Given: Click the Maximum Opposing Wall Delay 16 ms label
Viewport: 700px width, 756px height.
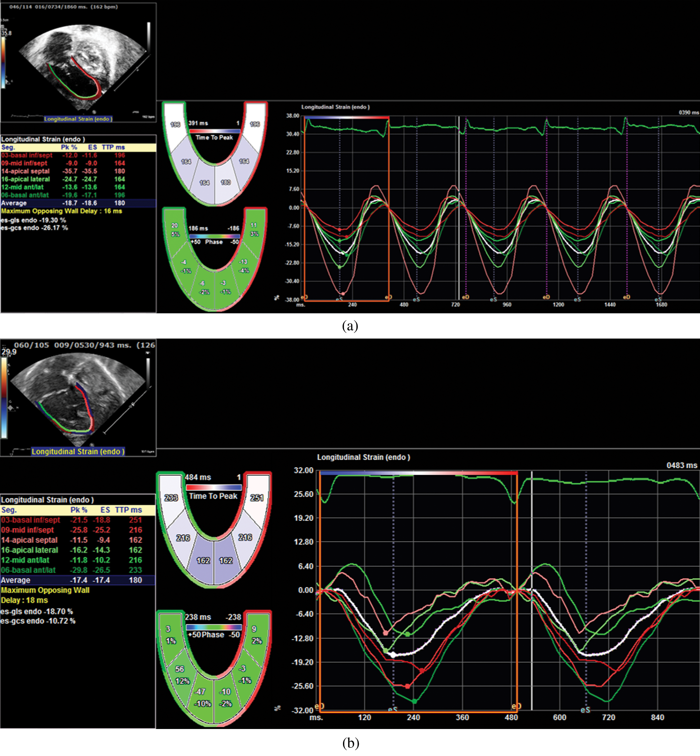Looking at the screenshot, I should click(61, 211).
